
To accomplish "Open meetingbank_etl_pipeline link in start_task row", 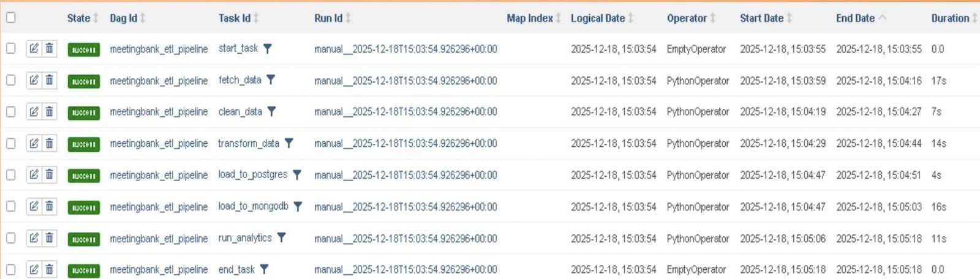I will 159,49.
